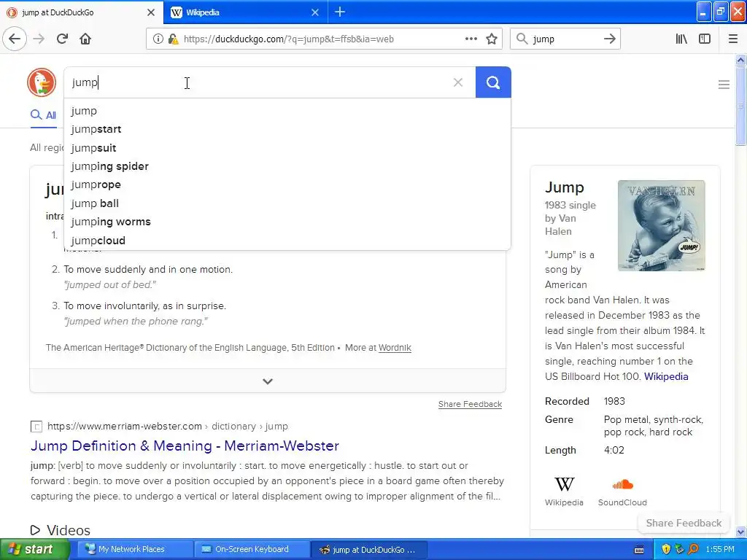This screenshot has height=560, width=747.
Task: Expand the dictionary definition box chevron
Action: 268,381
